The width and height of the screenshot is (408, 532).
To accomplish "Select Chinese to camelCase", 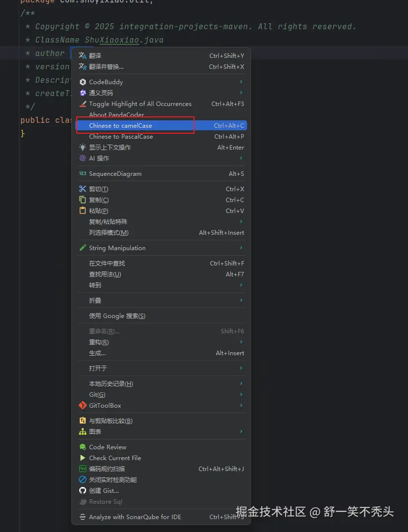I will 121,126.
